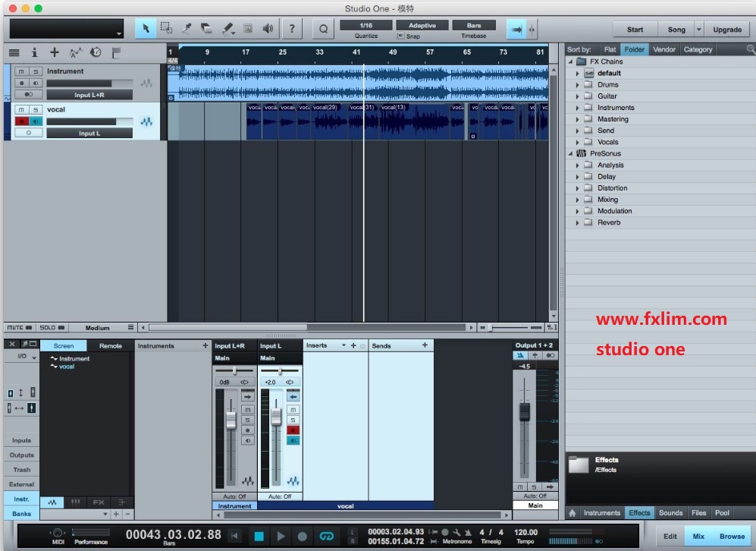The image size is (756, 551).
Task: Collapse the PreSonus folder
Action: coord(570,153)
